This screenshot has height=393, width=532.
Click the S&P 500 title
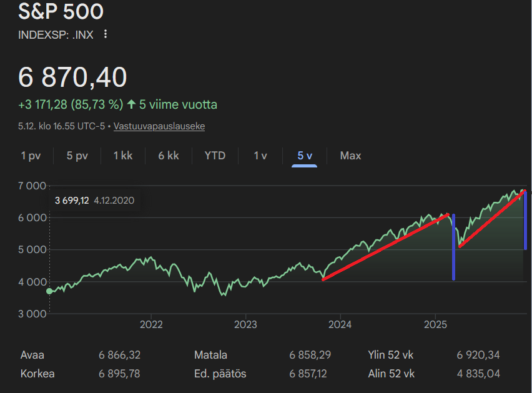pos(61,11)
